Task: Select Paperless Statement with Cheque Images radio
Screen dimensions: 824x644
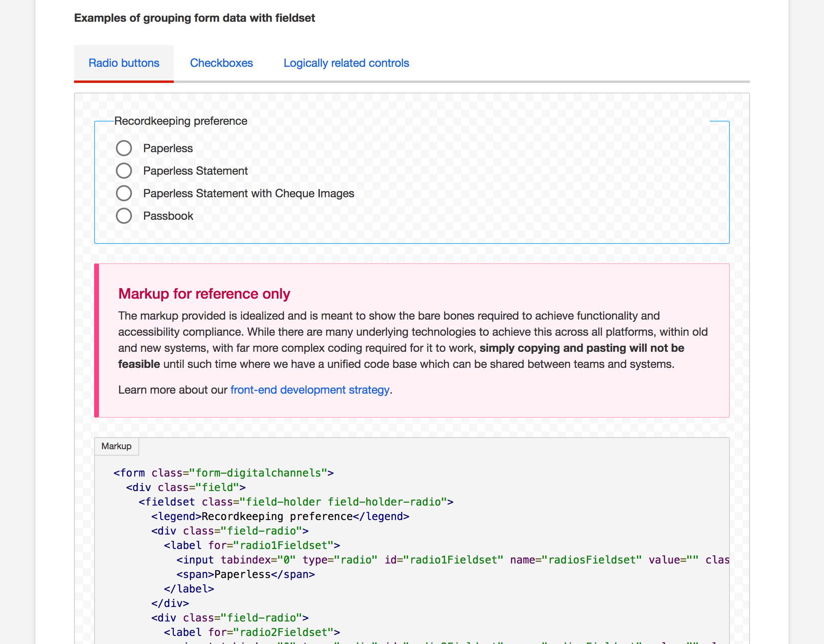Action: [124, 193]
